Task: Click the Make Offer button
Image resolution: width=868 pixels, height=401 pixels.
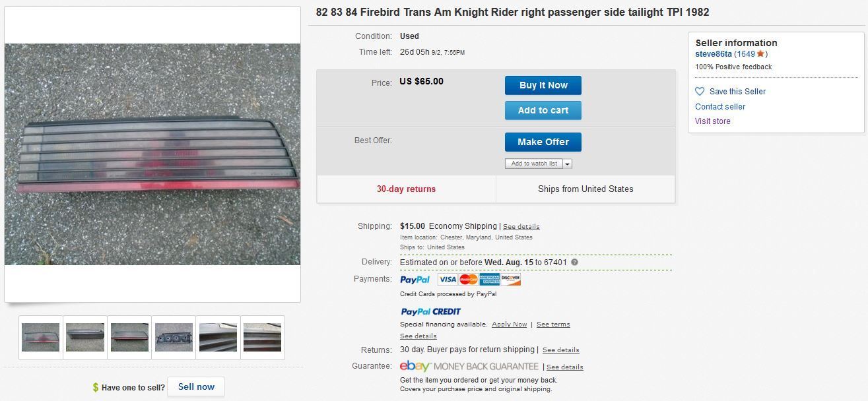Action: pyautogui.click(x=543, y=142)
